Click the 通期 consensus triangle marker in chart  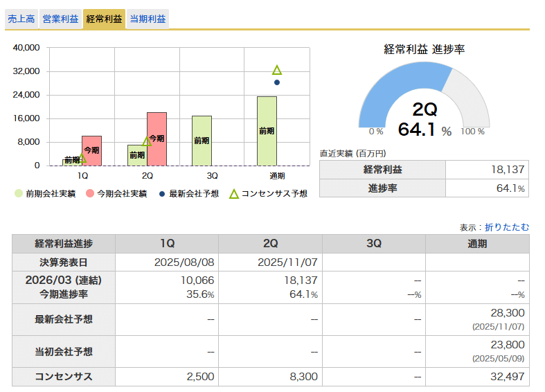click(x=277, y=71)
